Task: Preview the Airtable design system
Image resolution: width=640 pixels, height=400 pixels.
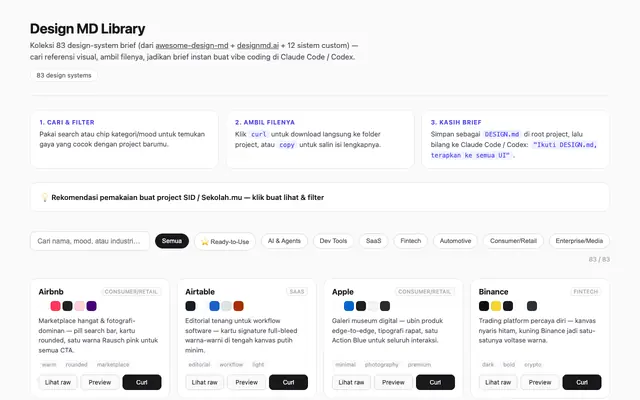Action: [x=247, y=382]
